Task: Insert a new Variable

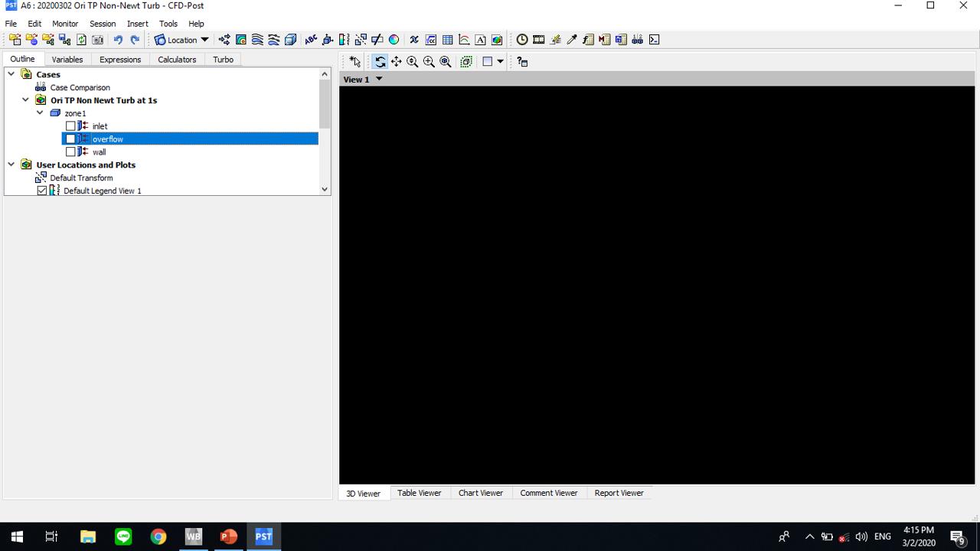Action: tap(414, 40)
